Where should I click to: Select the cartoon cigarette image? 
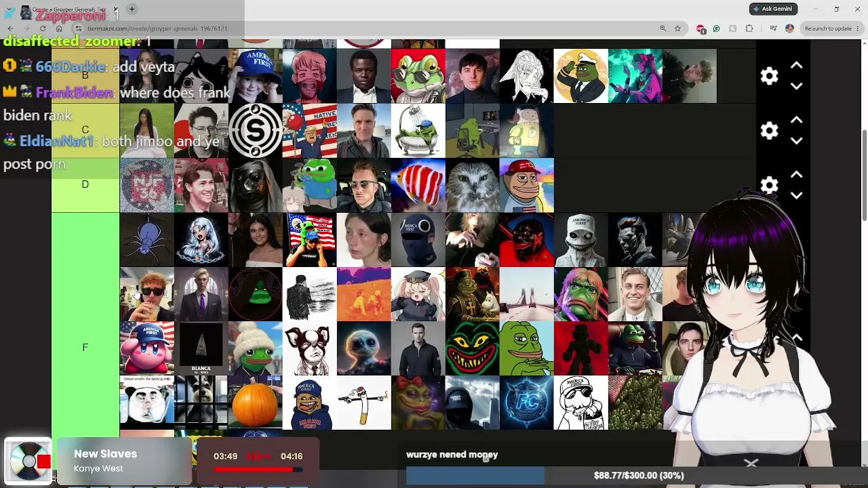(x=364, y=403)
